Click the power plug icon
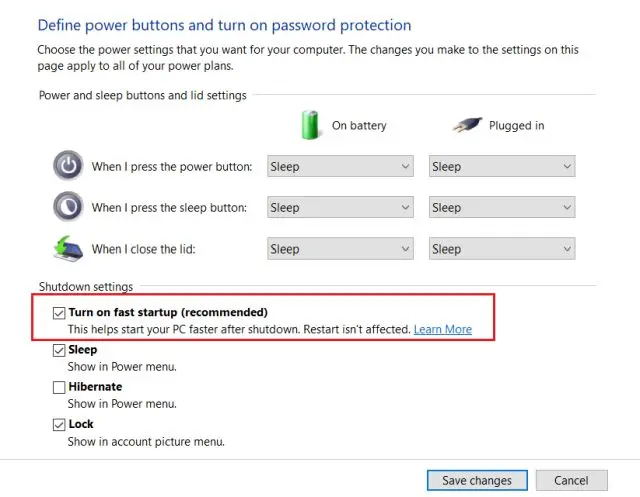Image resolution: width=640 pixels, height=497 pixels. point(467,124)
